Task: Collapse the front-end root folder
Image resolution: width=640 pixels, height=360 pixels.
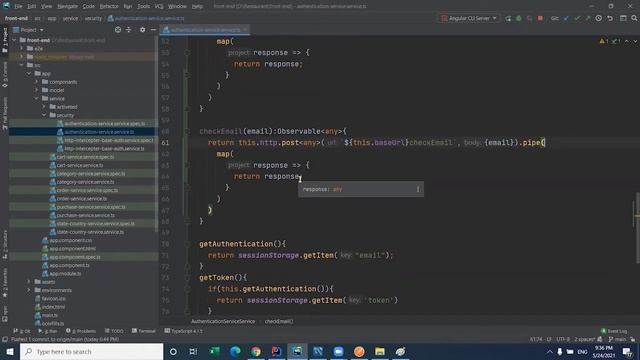Action: click(x=15, y=40)
